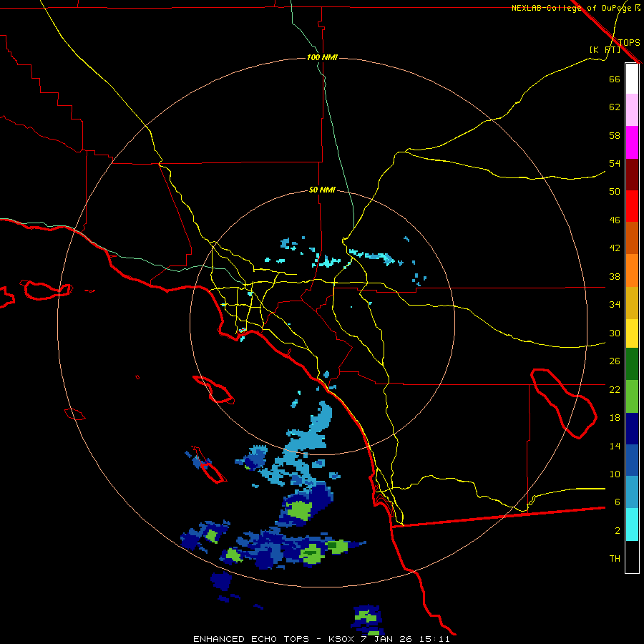644x644 pixels.
Task: Click the "7 JAN 26 15:11" timestamp
Action: (406, 639)
